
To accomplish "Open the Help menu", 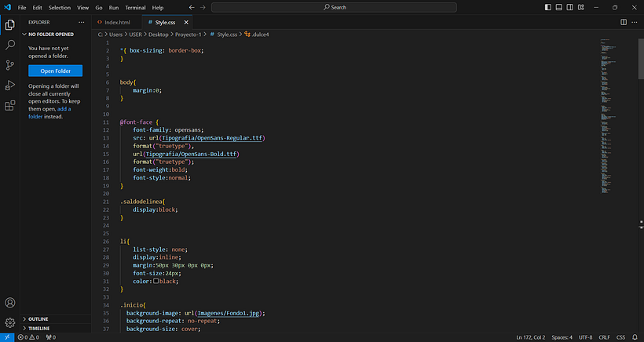I will pyautogui.click(x=158, y=7).
